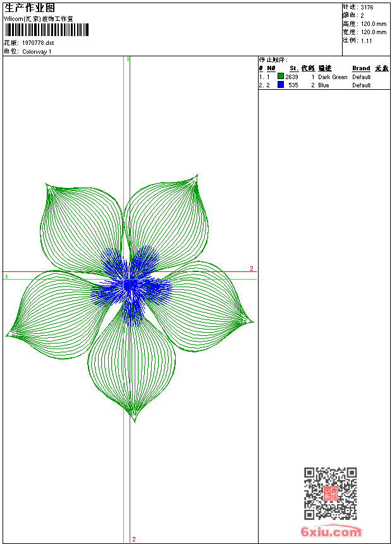Image resolution: width=392 pixels, height=544 pixels.
Task: Click the green marker 1 at top axis
Action: 128,59
